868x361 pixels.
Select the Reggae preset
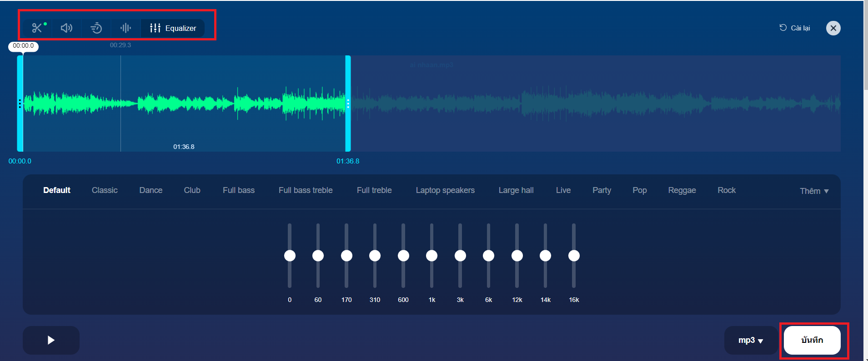[x=682, y=190]
